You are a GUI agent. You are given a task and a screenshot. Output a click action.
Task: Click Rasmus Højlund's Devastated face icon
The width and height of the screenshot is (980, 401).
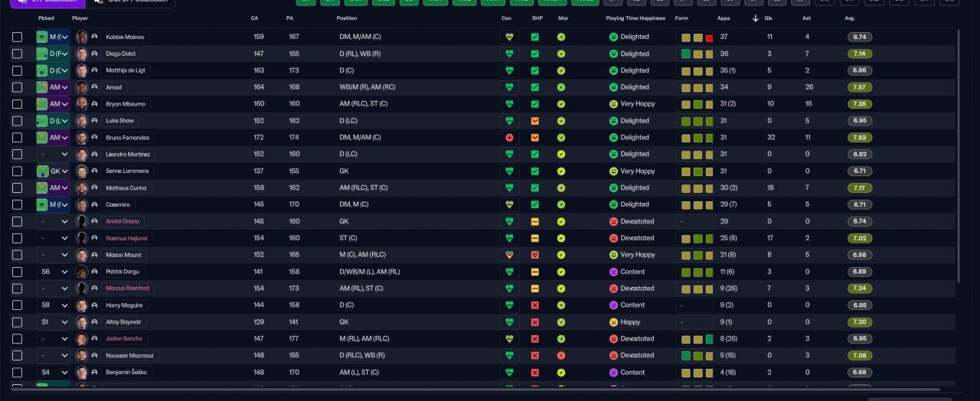pos(613,238)
